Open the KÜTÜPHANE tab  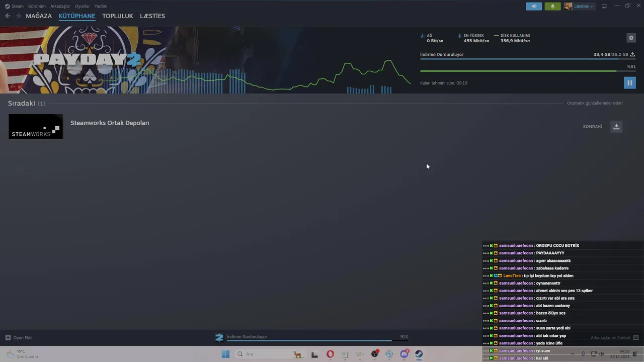coord(77,16)
